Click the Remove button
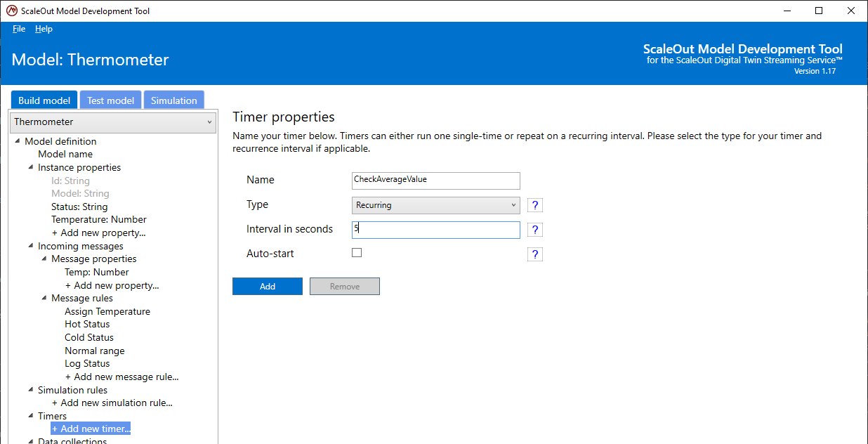Image resolution: width=868 pixels, height=444 pixels. (345, 286)
